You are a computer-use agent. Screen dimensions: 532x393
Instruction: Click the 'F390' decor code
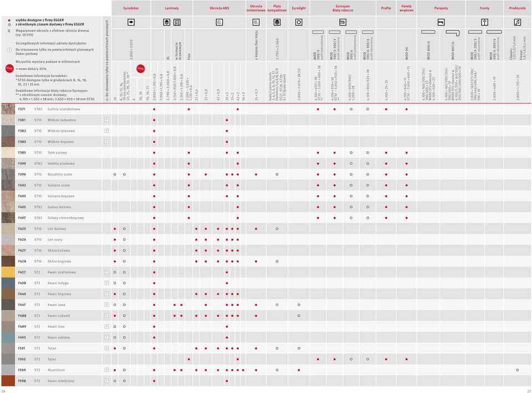click(22, 164)
